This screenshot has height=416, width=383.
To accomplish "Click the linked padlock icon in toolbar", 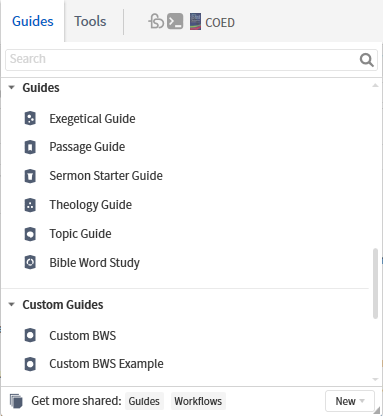I will pyautogui.click(x=156, y=22).
